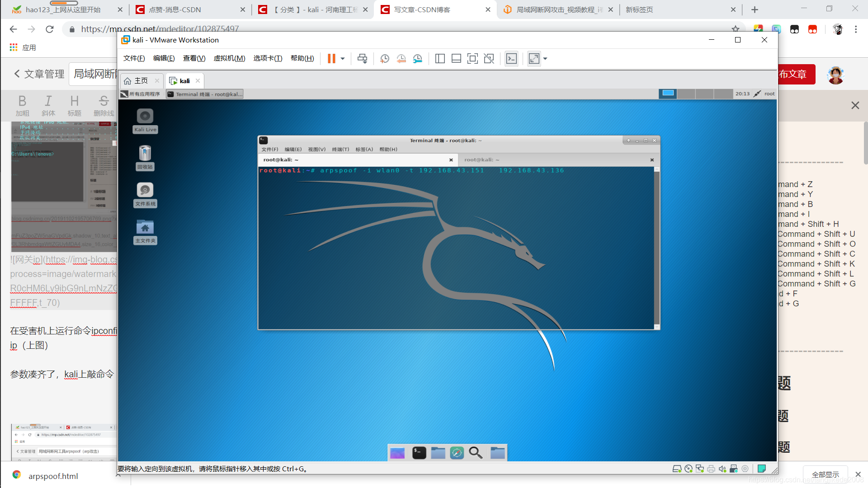Select the second inactive terminal tab

tap(481, 160)
